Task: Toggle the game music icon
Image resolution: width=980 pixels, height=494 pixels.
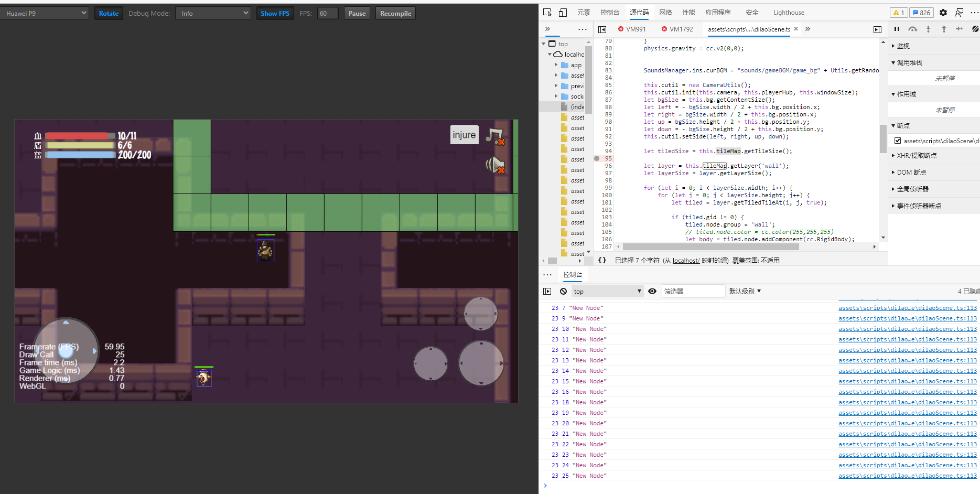Action: (x=495, y=136)
